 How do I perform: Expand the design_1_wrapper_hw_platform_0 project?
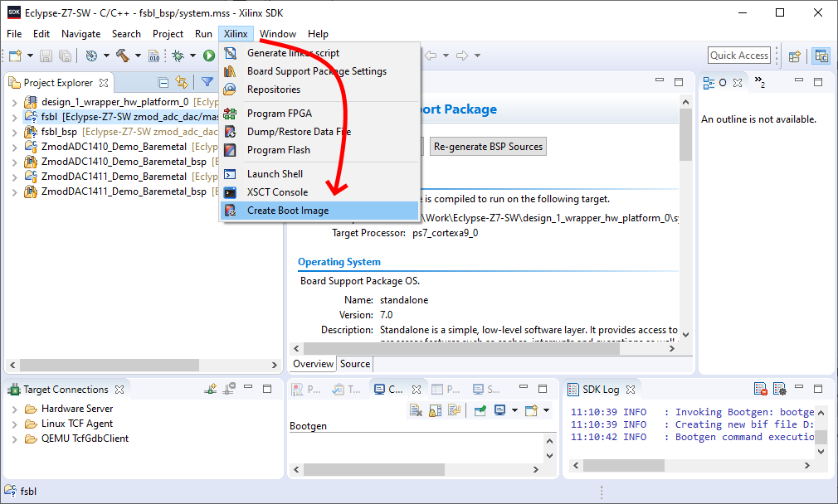click(x=14, y=102)
